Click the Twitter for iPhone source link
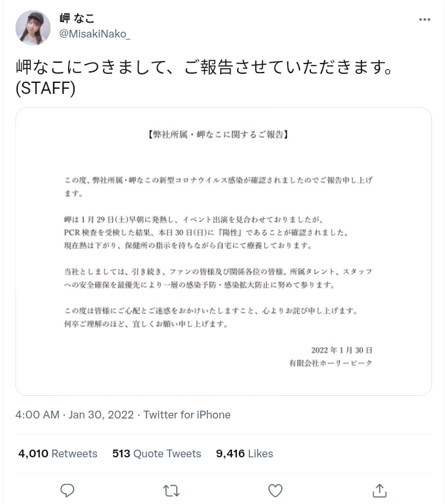 click(187, 415)
